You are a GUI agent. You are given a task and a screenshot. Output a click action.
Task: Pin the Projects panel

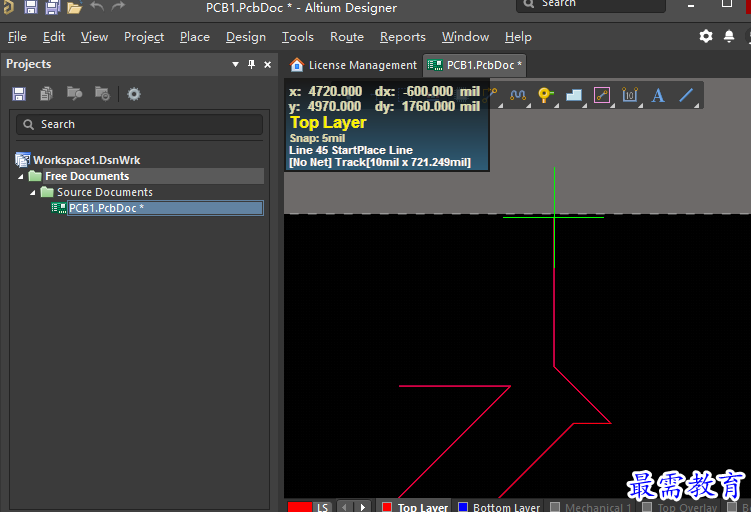(x=251, y=64)
